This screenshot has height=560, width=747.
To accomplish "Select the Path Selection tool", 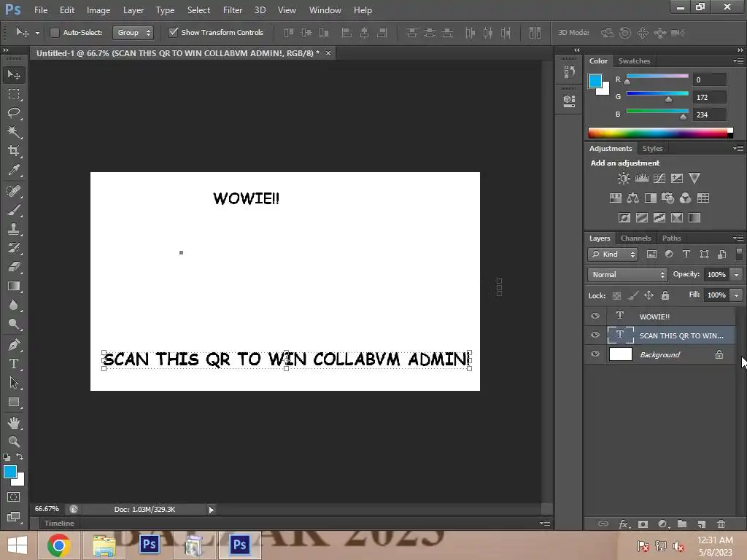I will point(14,383).
